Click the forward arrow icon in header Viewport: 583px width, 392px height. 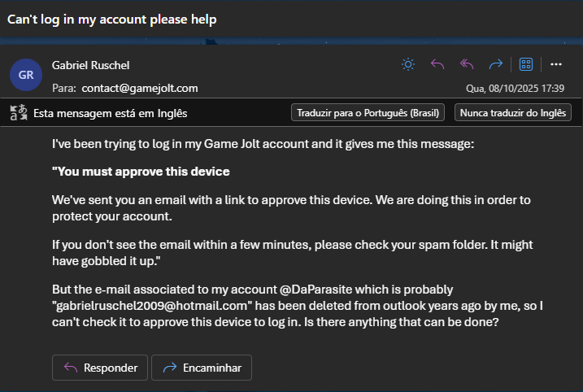(496, 65)
